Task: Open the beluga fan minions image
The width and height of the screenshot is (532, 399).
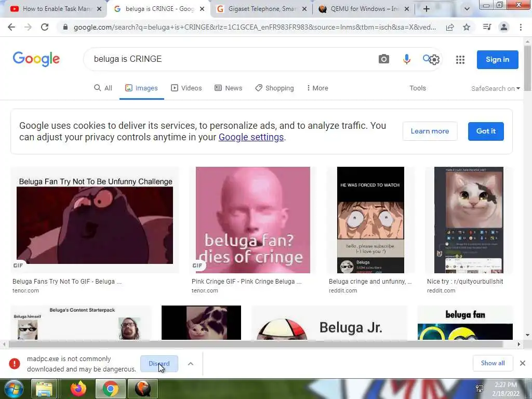Action: pos(465,323)
